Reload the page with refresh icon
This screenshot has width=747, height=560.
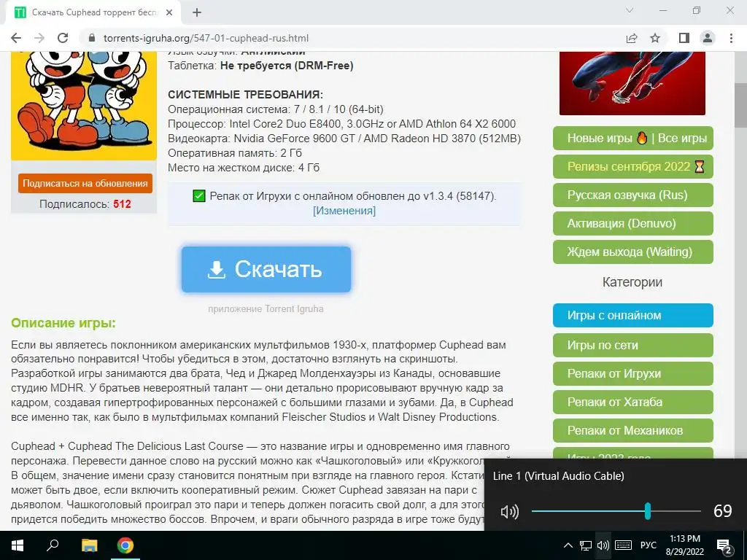pos(63,38)
